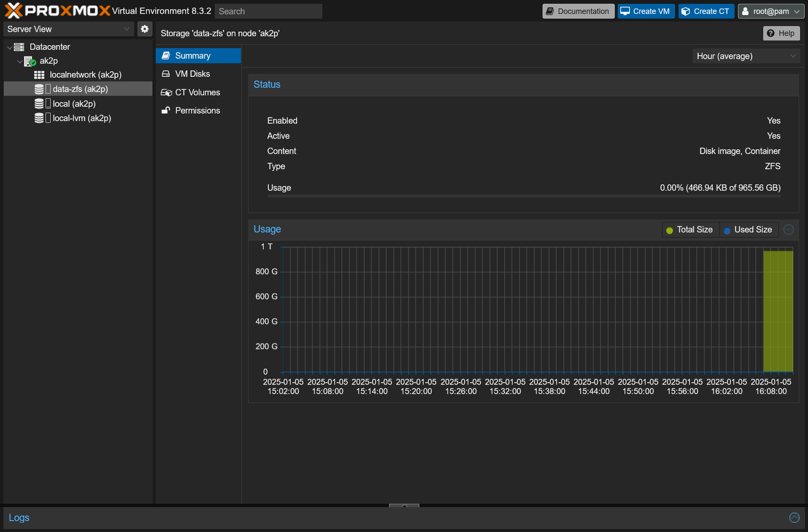Click the data-zfs storage database icon

pos(39,89)
